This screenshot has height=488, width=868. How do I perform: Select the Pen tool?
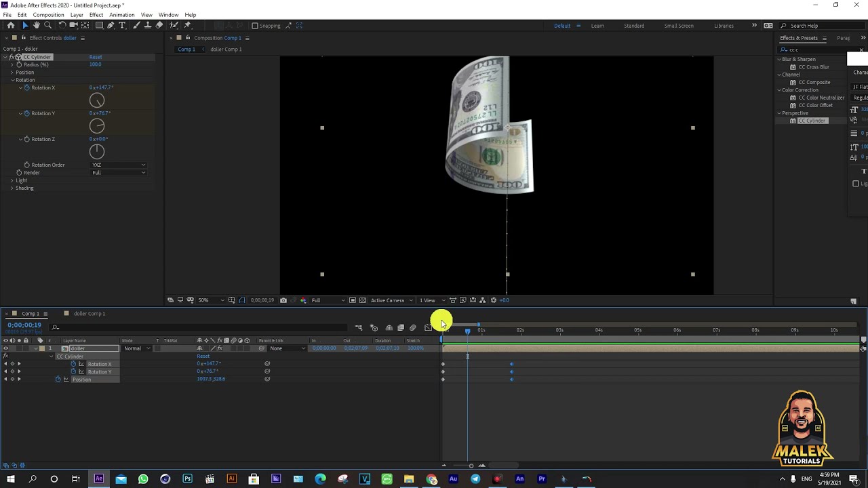coord(111,26)
